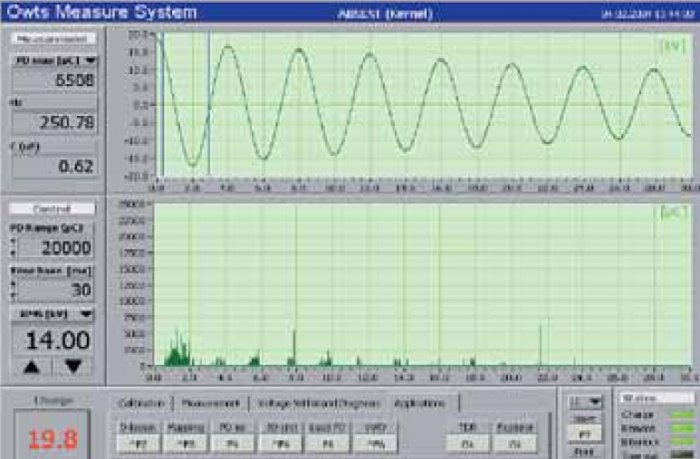
Task: Click the TDR function button
Action: click(x=467, y=444)
